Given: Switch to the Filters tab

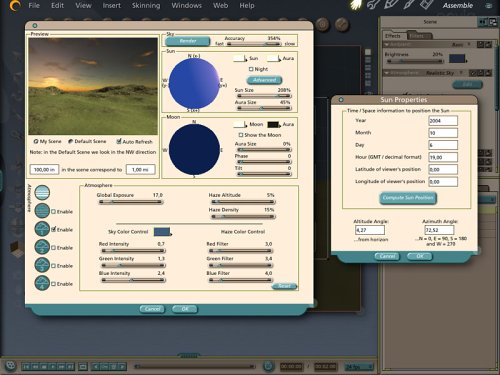Looking at the screenshot, I should coord(419,35).
